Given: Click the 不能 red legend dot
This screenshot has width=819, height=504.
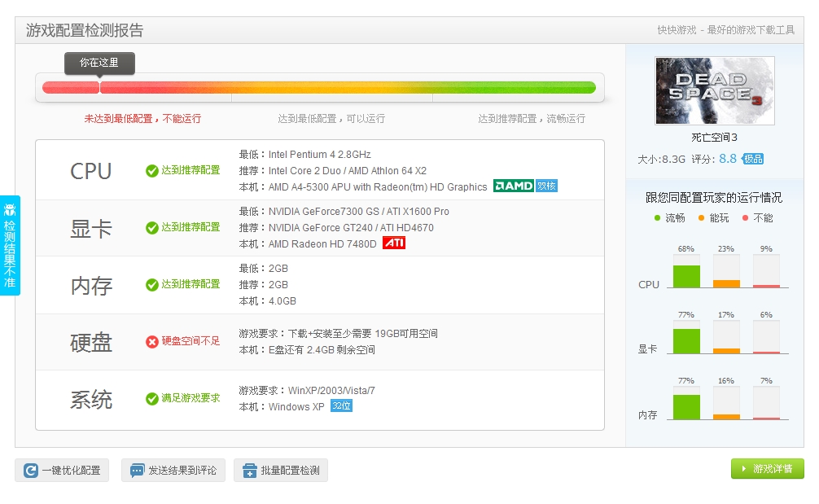Looking at the screenshot, I should pyautogui.click(x=746, y=217).
